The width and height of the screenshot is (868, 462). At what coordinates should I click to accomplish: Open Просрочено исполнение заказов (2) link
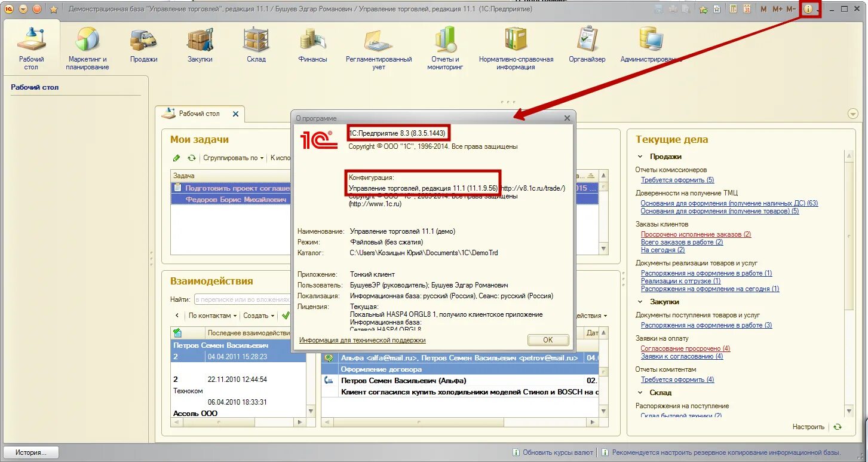[696, 234]
